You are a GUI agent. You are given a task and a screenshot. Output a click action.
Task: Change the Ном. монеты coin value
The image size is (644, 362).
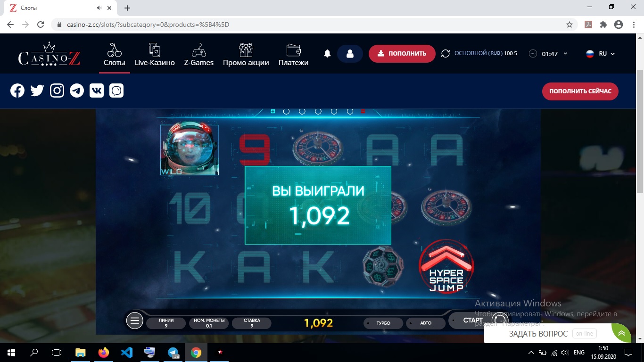tap(209, 323)
